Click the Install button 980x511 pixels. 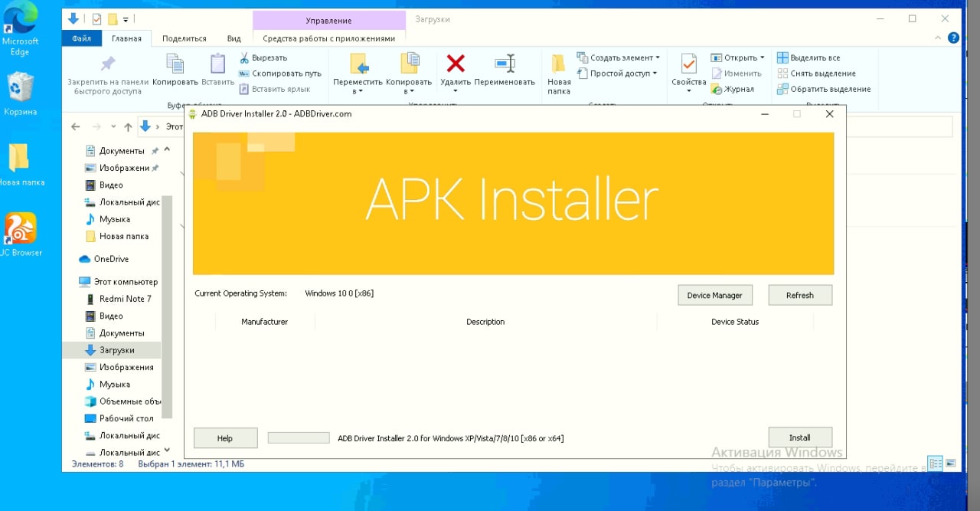[x=799, y=437]
